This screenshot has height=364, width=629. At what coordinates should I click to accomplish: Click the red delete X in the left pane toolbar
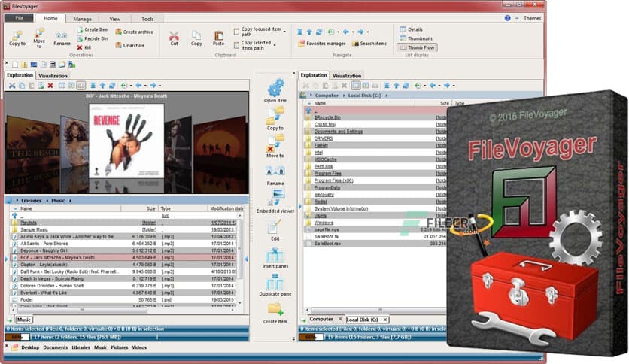tap(50, 86)
